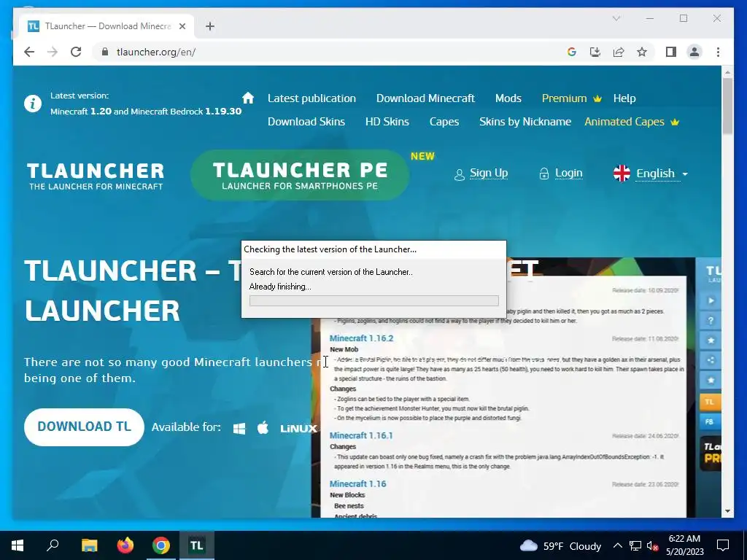Open HD Skins page
The height and width of the screenshot is (560, 747).
click(387, 122)
